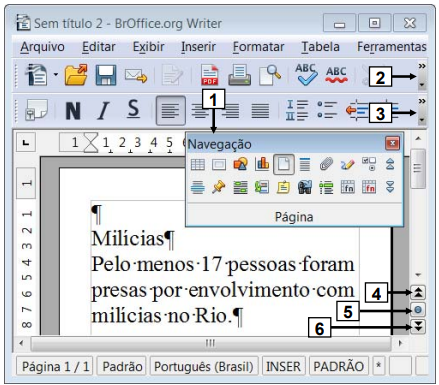Select Reminder paperclip icon in Navegação
Image resolution: width=439 pixels, height=385 pixels.
tap(326, 164)
